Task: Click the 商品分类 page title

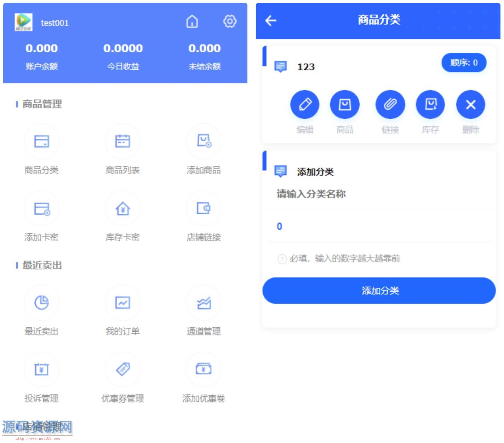Action: (x=379, y=20)
